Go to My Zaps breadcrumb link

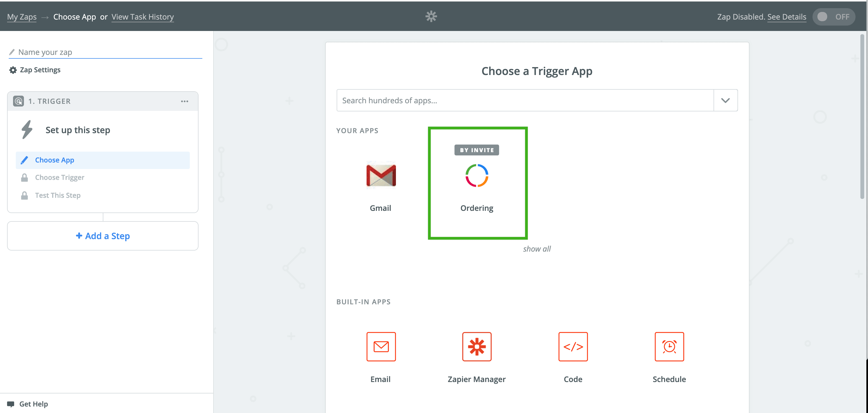pyautogui.click(x=21, y=17)
